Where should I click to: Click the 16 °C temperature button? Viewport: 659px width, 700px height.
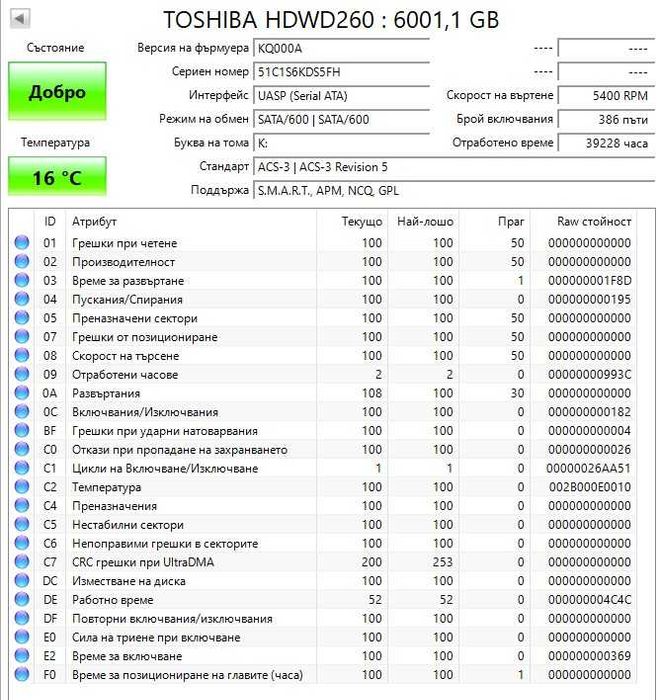57,177
